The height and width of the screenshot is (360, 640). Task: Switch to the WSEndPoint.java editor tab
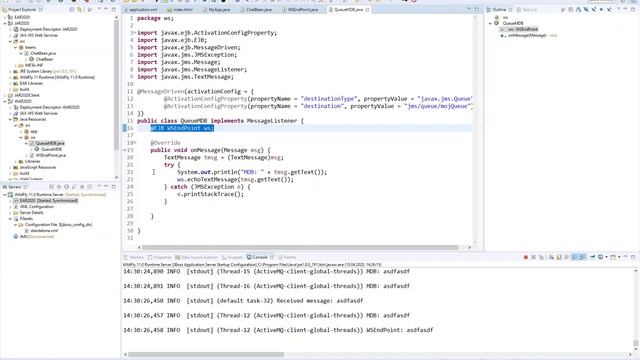point(300,9)
